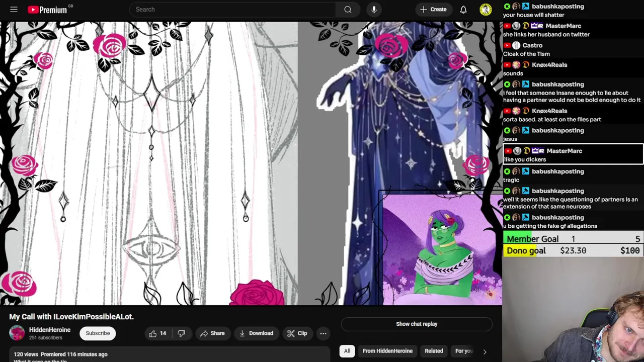Open the notifications bell
This screenshot has height=362, width=644.
pyautogui.click(x=463, y=10)
